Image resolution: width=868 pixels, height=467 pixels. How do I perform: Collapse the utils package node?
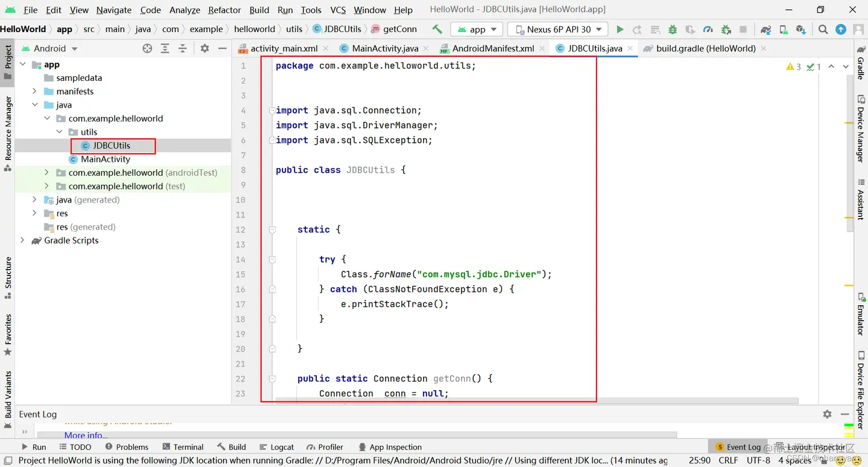[60, 132]
